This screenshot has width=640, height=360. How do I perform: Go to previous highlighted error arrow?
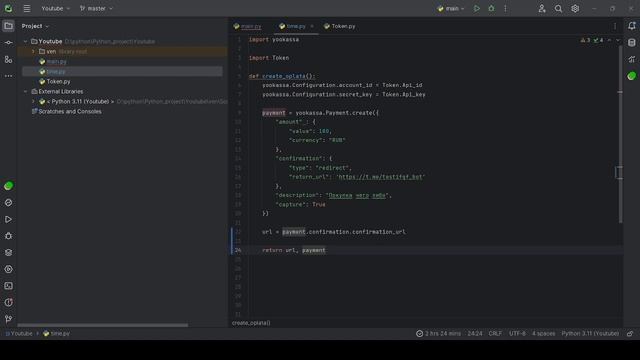tap(609, 40)
